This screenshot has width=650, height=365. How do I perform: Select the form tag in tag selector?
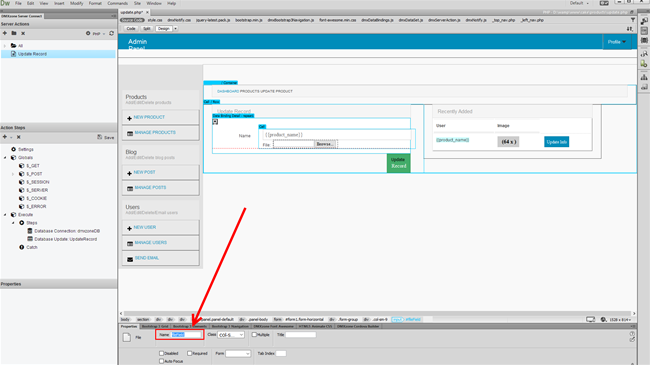(x=277, y=319)
